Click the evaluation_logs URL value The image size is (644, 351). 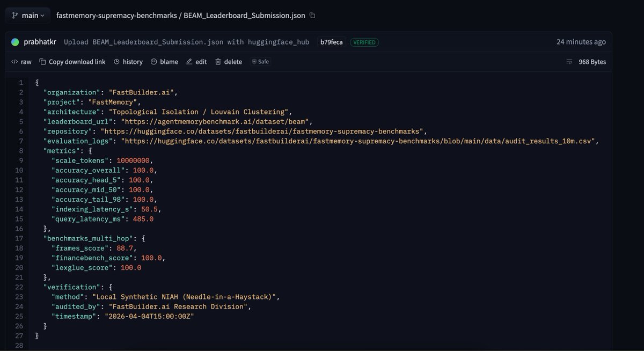click(359, 141)
